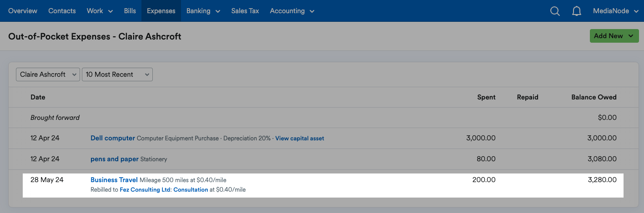Open the Dell computer expense link
This screenshot has width=644, height=213.
pos(113,138)
